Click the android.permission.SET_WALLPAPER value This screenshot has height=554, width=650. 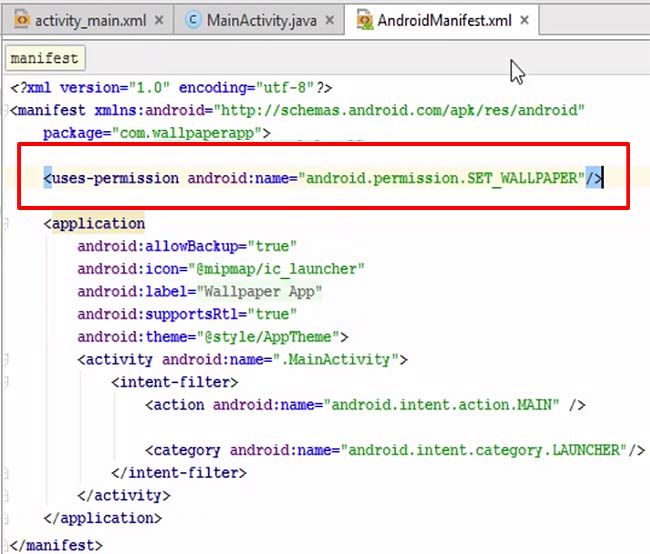coord(441,178)
